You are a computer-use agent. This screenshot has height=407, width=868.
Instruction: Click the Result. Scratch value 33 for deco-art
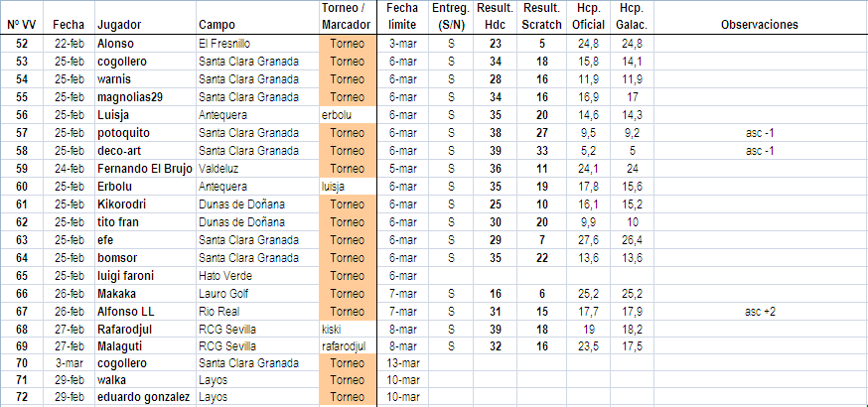[542, 151]
